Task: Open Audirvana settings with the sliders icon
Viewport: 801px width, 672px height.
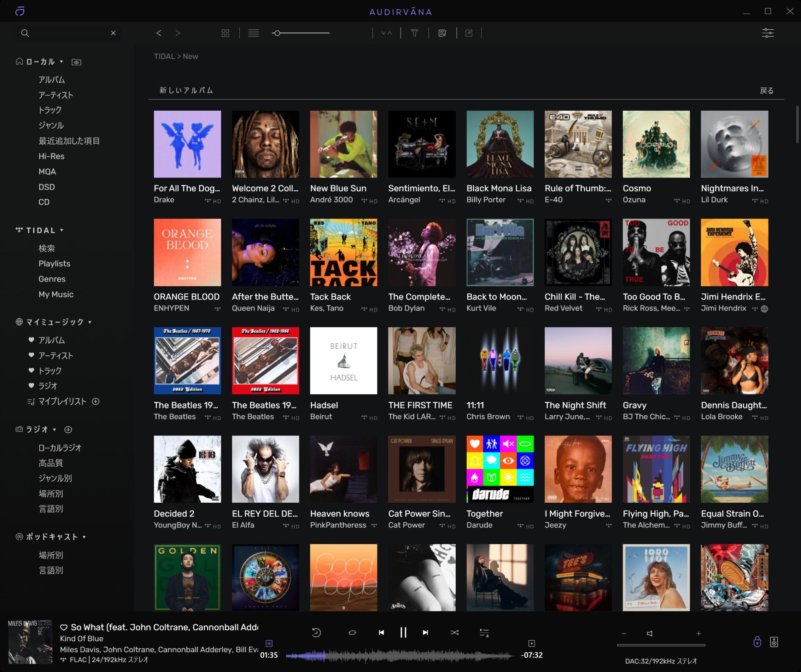Action: click(768, 33)
